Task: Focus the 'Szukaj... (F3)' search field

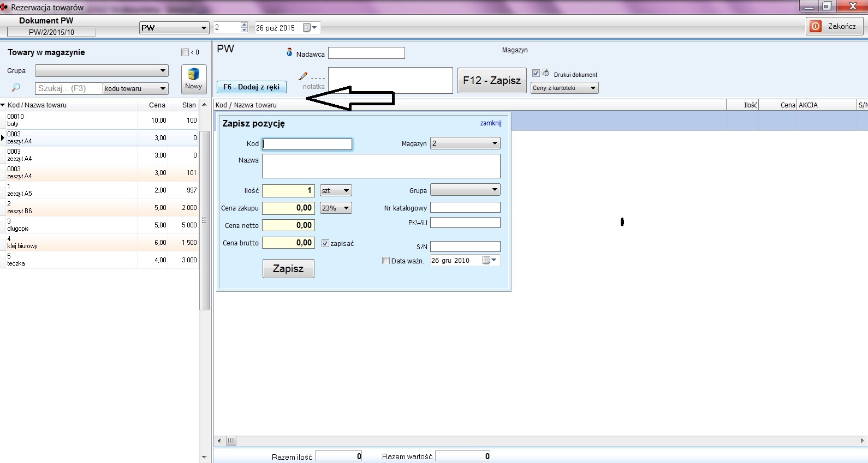Action: [69, 88]
